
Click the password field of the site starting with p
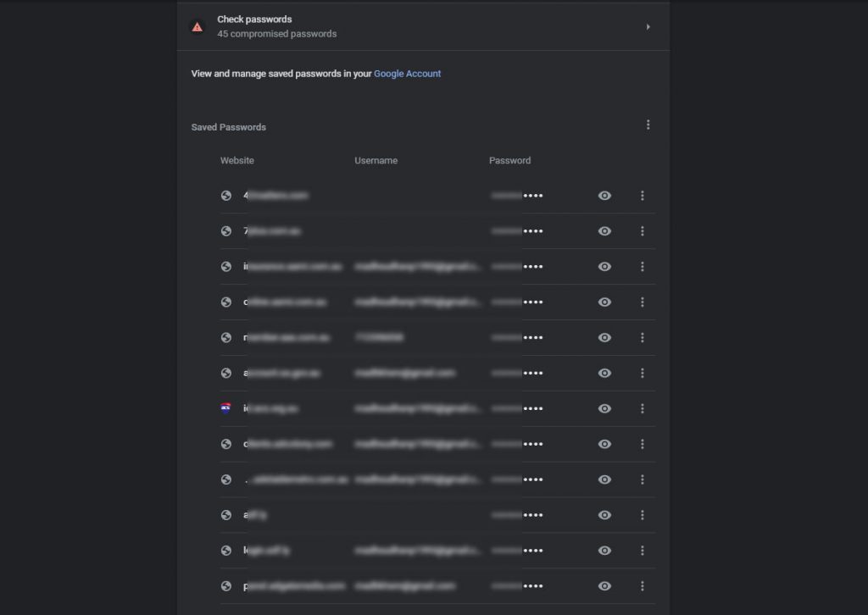517,585
